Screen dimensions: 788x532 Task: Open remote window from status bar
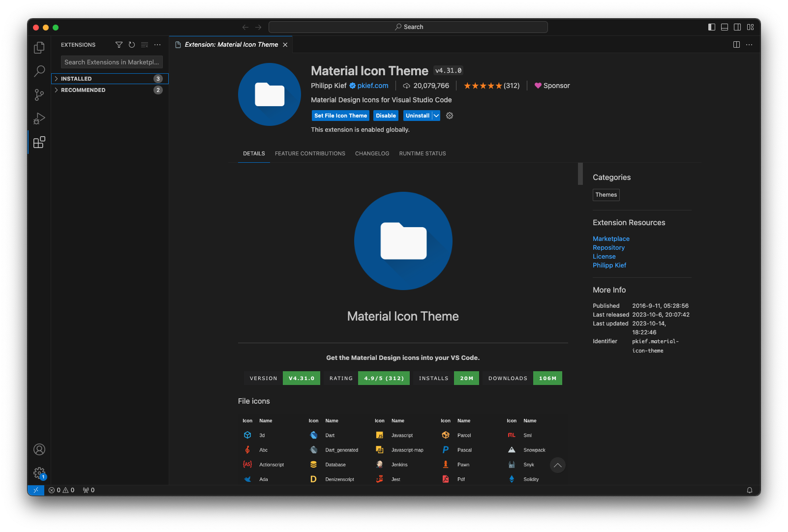pos(36,490)
